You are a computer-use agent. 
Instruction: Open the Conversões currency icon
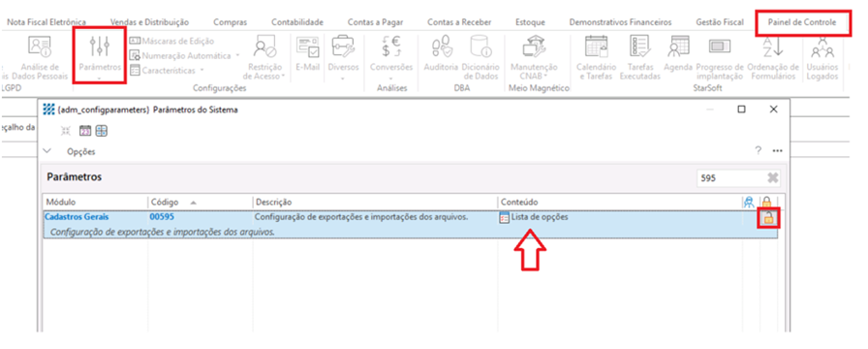pos(390,47)
